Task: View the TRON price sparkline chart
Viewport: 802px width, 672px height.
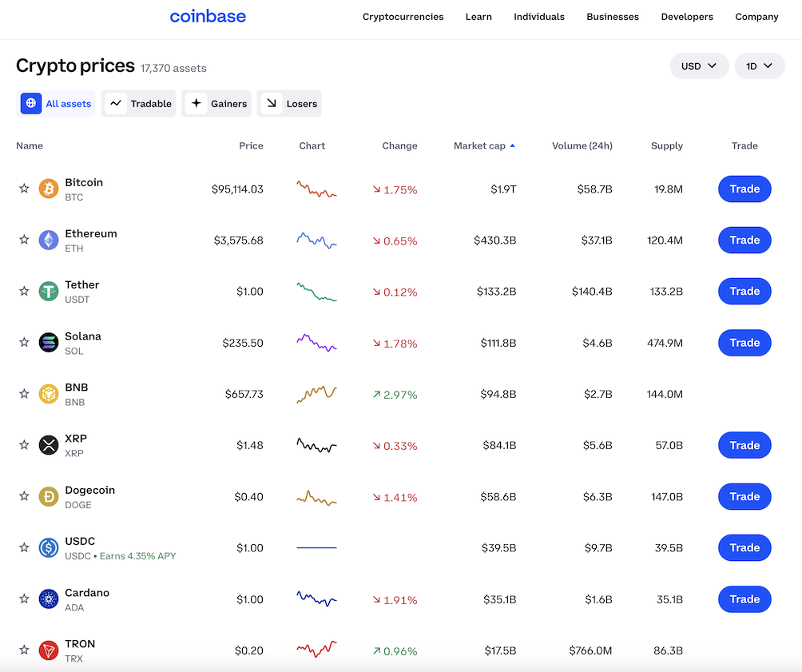Action: 316,650
